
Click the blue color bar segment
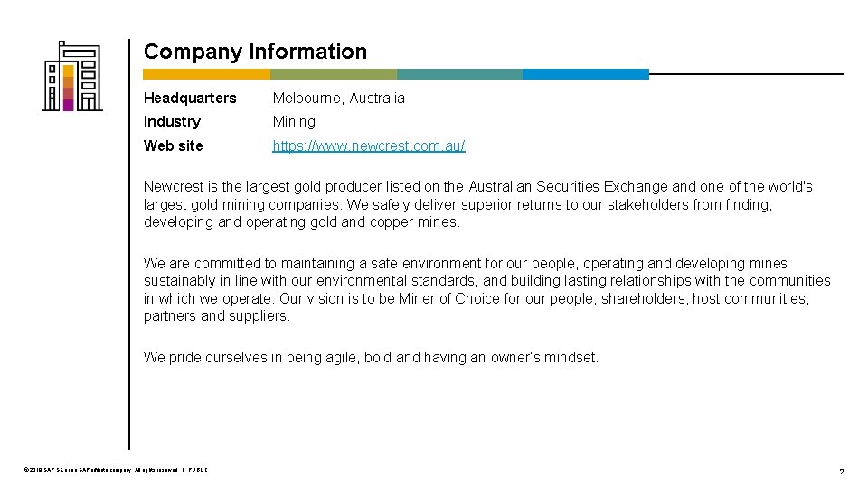586,74
